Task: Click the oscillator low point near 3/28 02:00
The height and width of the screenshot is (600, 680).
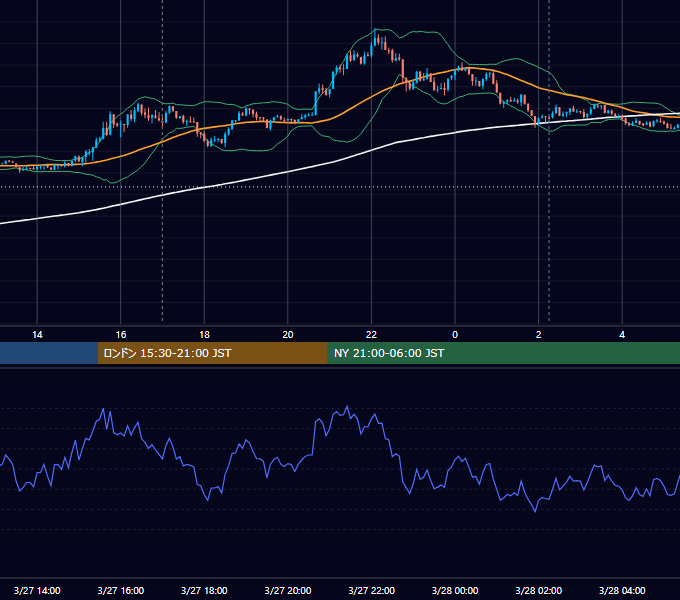Action: (x=535, y=511)
